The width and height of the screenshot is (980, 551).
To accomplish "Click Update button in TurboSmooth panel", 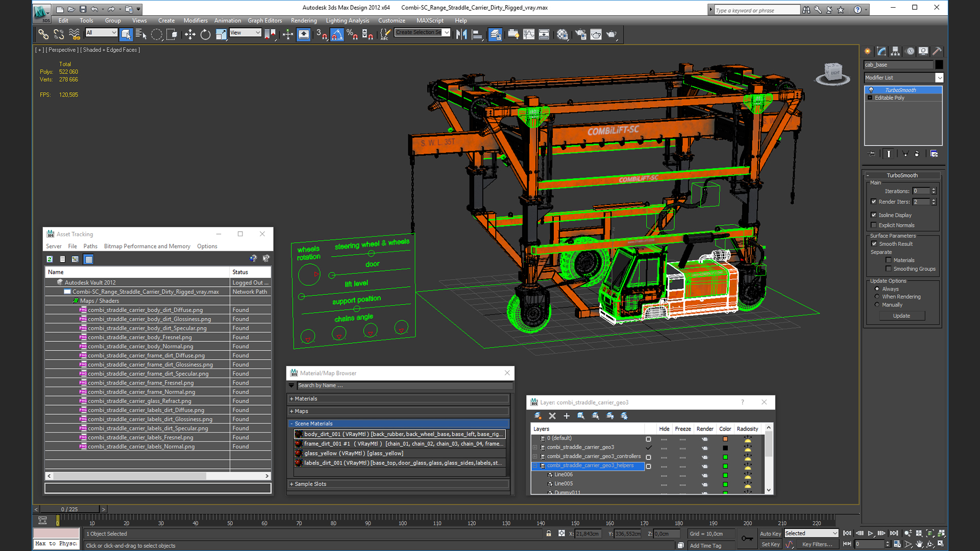I will (x=901, y=315).
